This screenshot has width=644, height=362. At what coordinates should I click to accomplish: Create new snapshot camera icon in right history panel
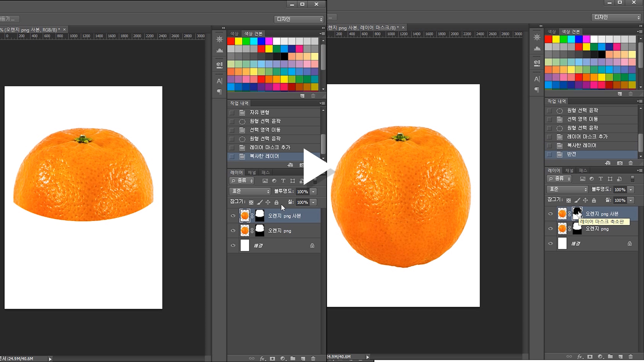620,163
